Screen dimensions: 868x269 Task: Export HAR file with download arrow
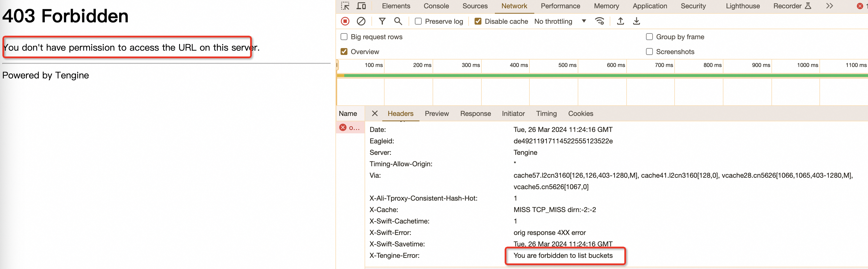click(637, 21)
